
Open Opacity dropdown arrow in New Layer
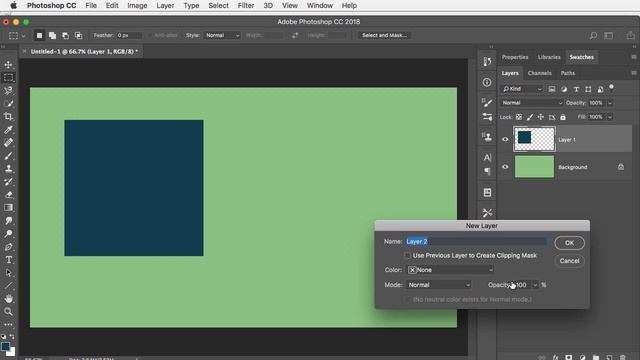[535, 285]
